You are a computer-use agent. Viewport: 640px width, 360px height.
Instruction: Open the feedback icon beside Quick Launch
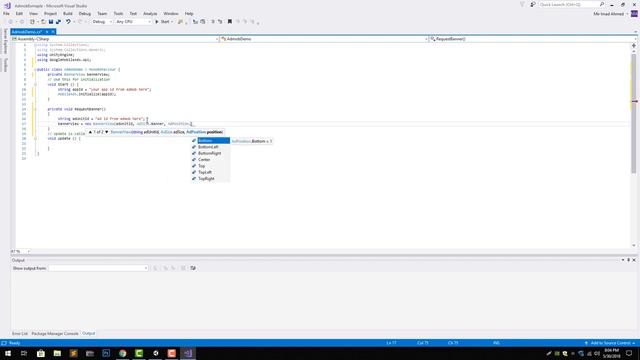(533, 4)
